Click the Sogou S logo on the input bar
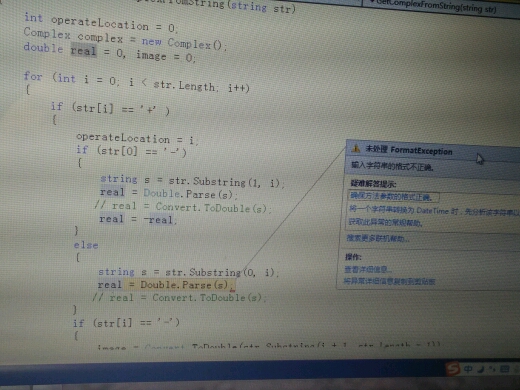Screen dimensions: 520x390 (453, 368)
